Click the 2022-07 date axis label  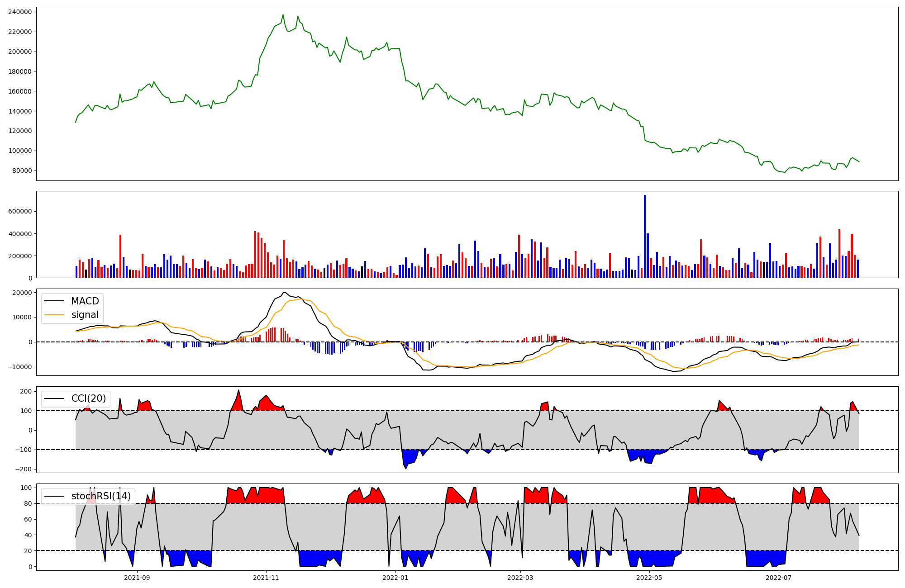point(779,577)
